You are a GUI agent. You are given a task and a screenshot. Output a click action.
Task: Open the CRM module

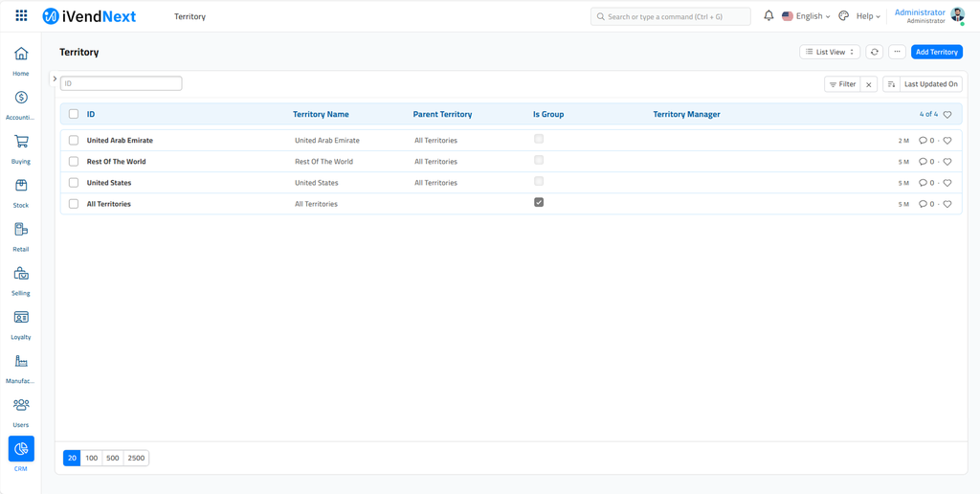[21, 455]
